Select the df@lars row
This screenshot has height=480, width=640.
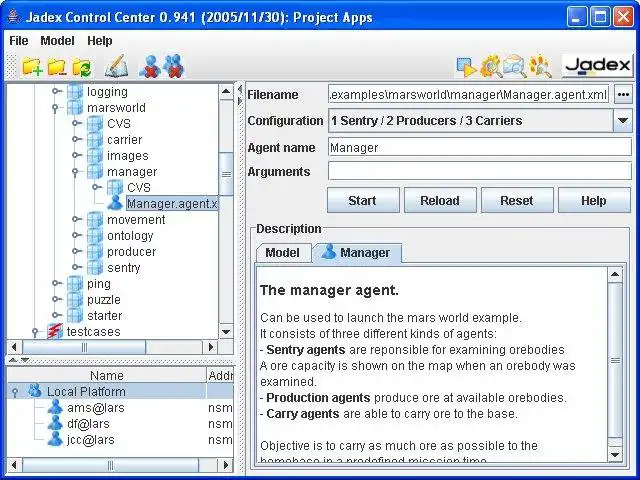120,423
